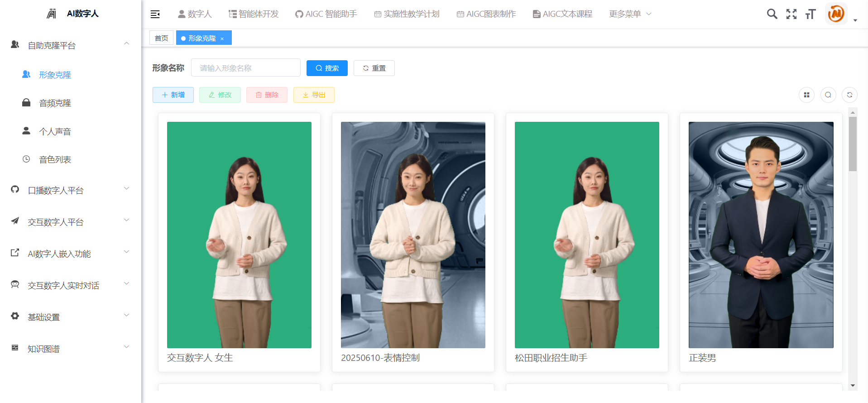
Task: Expand the 交互数字人实时对话 sidebar group
Action: [71, 285]
